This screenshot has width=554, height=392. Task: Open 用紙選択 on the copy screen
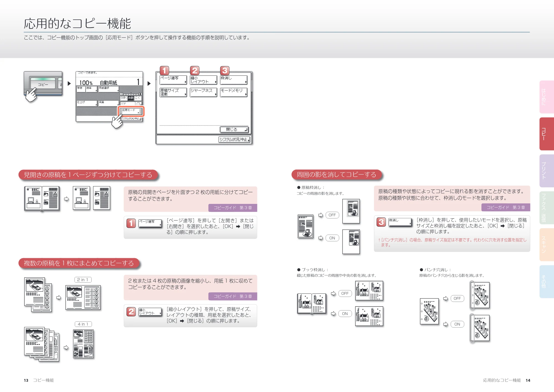[x=109, y=89]
